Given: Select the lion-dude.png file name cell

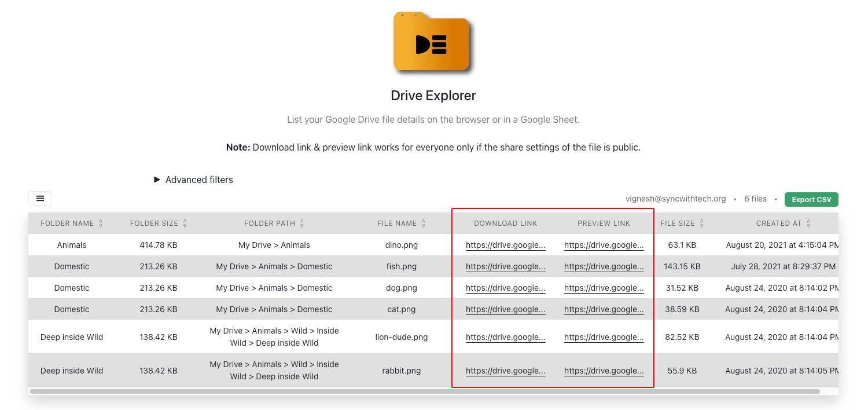Looking at the screenshot, I should tap(402, 337).
